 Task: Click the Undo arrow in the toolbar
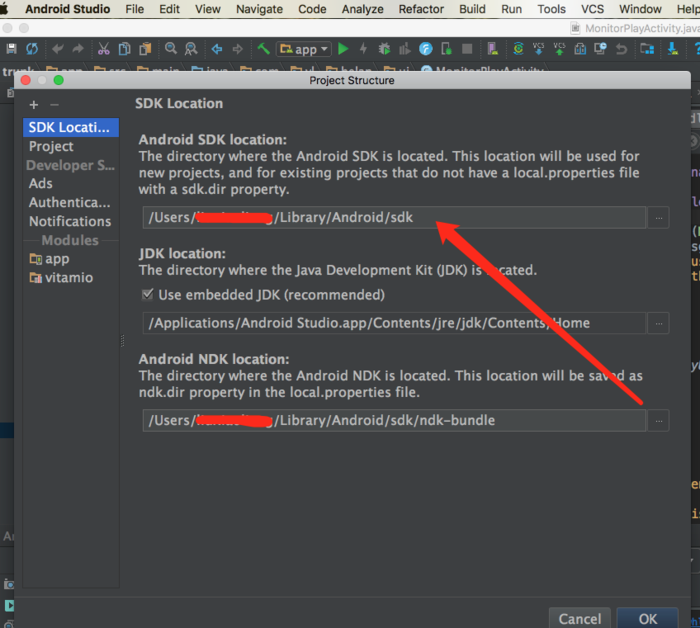(x=58, y=48)
